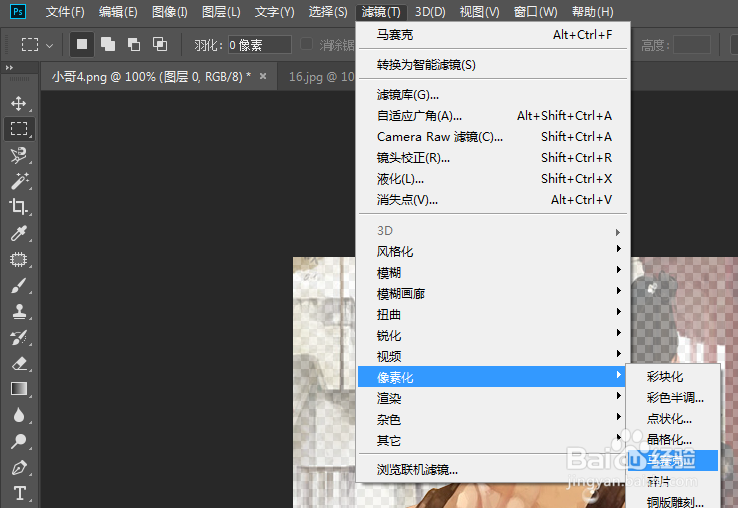This screenshot has height=508, width=738.
Task: Open the 窗口(W) menu
Action: pyautogui.click(x=535, y=12)
